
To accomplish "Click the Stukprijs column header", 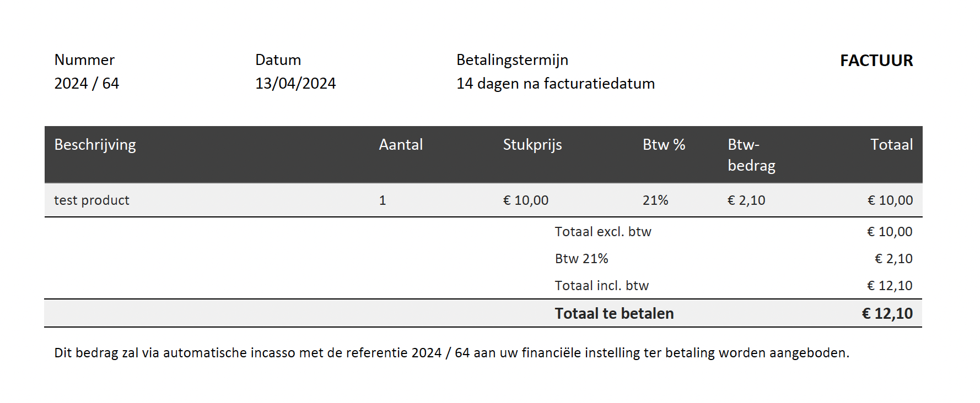I will pos(532,145).
